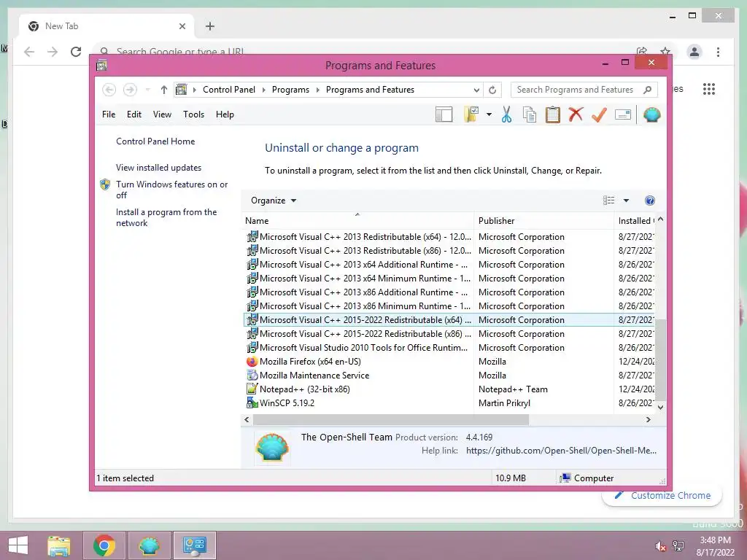
Task: Expand the address bar history dropdown
Action: pyautogui.click(x=476, y=90)
